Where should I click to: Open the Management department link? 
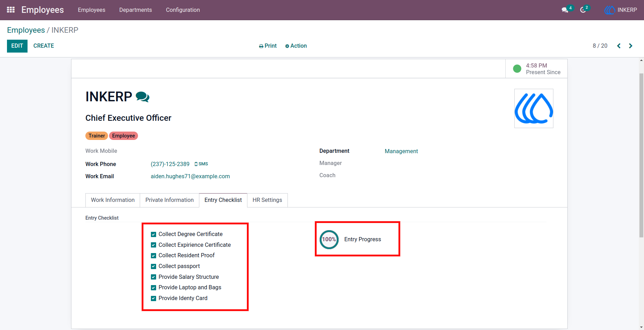401,151
